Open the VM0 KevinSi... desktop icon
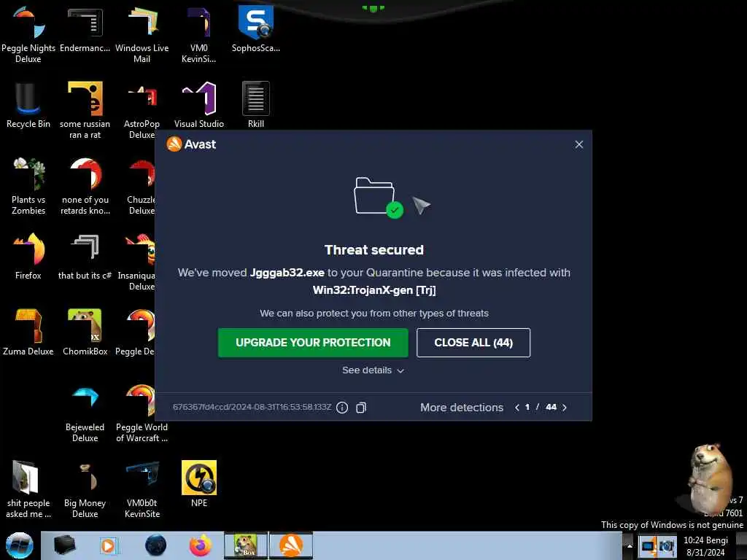Viewport: 747px width, 560px height. (198, 34)
